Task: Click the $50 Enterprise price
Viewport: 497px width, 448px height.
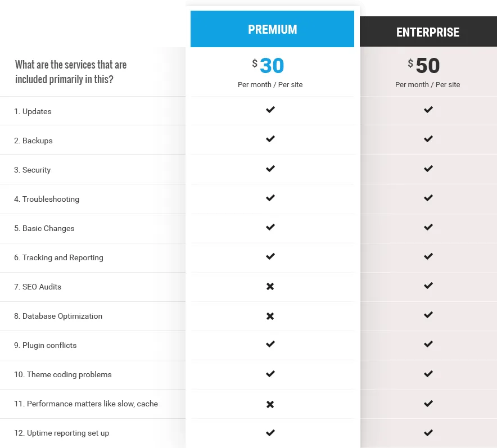Action: pos(424,66)
